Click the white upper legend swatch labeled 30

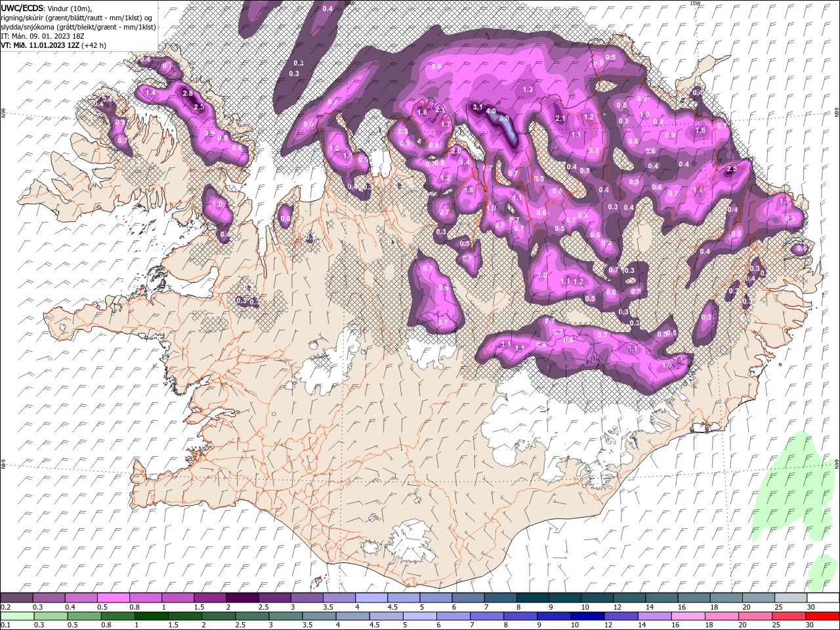(x=822, y=598)
